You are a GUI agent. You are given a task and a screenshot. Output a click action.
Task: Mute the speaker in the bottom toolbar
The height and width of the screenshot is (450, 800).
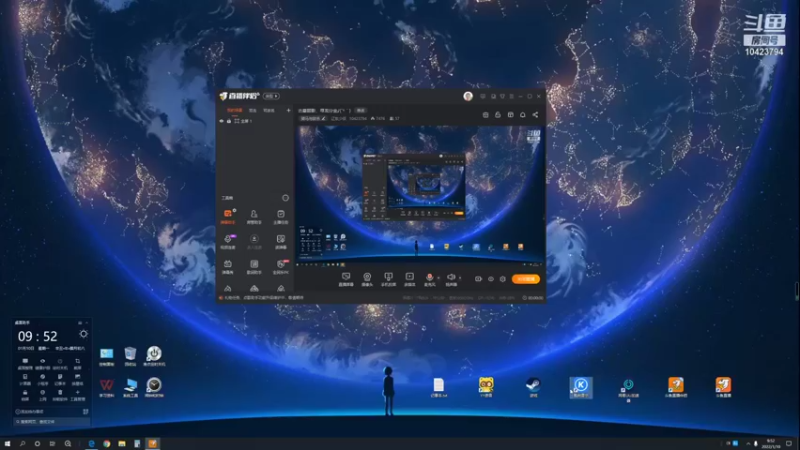pyautogui.click(x=451, y=277)
